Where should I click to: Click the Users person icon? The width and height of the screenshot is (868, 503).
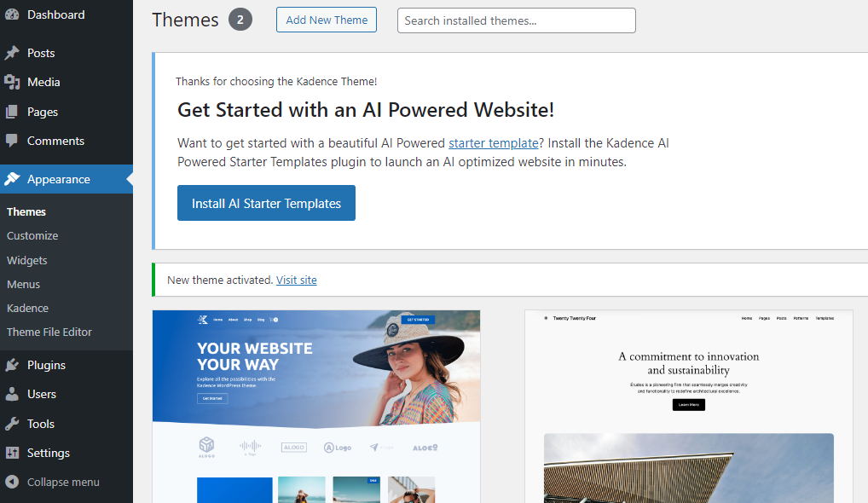pyautogui.click(x=12, y=394)
